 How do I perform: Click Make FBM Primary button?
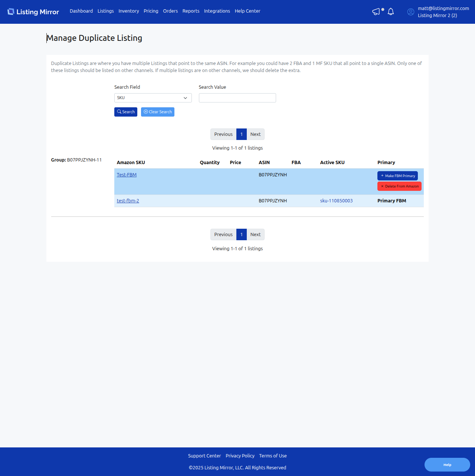click(x=397, y=176)
